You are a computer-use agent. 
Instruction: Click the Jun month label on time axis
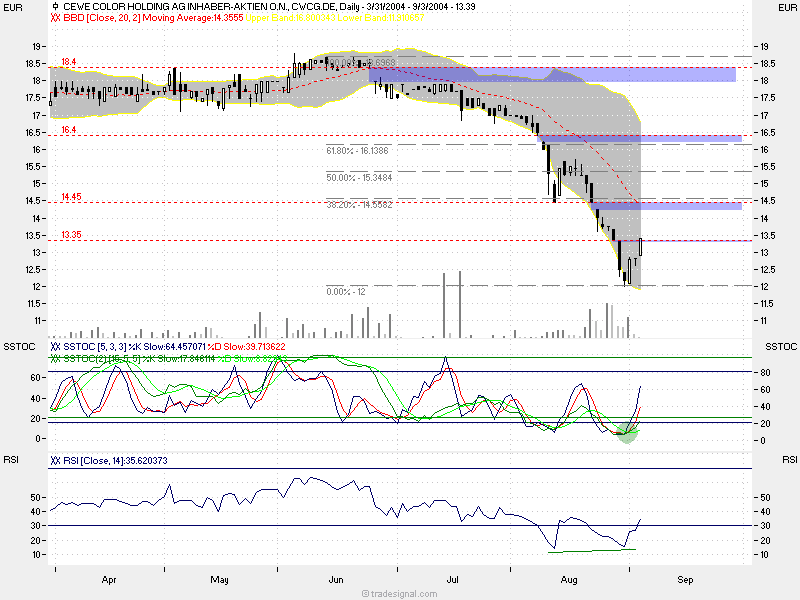point(336,580)
